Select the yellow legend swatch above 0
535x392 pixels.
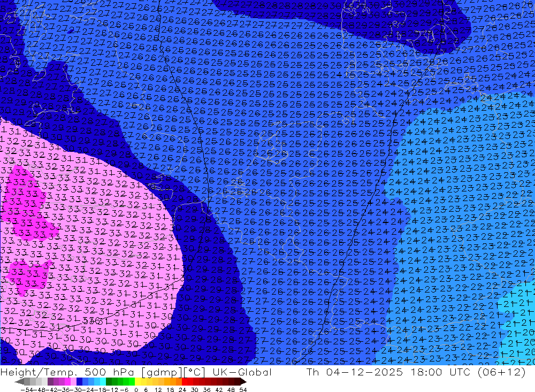[x=138, y=382]
